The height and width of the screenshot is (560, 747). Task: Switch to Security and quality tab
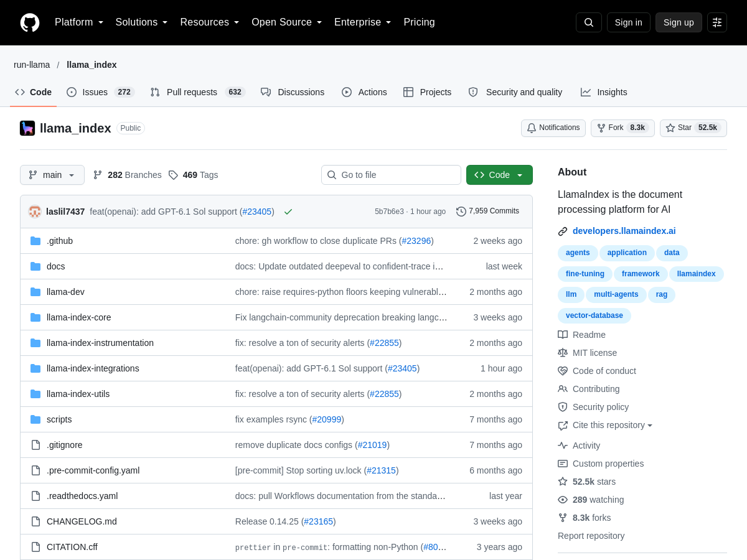pos(515,92)
